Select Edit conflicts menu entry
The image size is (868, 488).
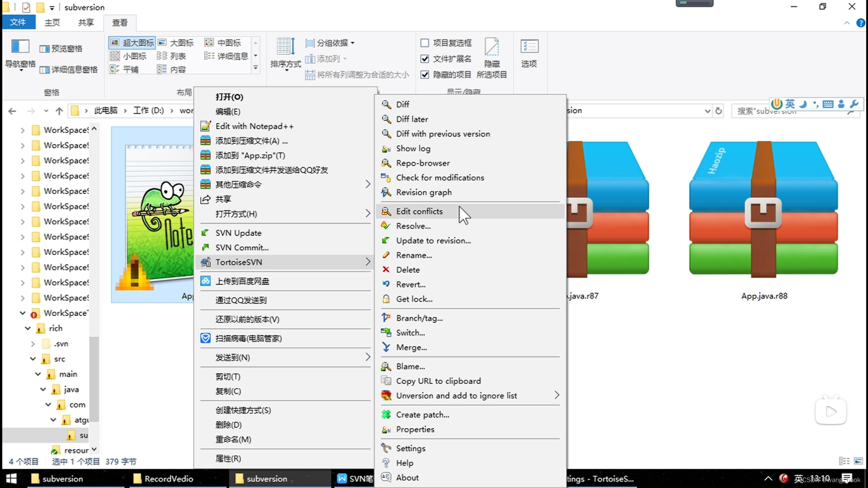[x=419, y=211]
